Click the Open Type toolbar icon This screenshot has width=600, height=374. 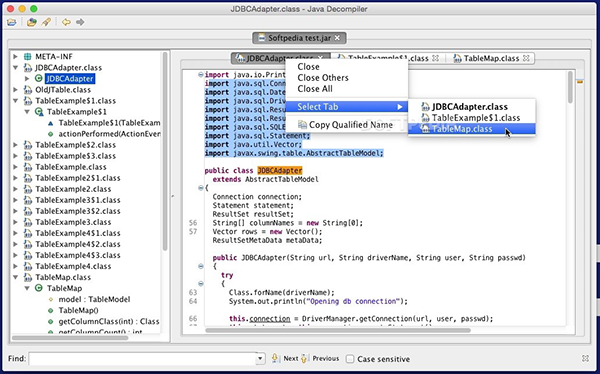tap(32, 22)
